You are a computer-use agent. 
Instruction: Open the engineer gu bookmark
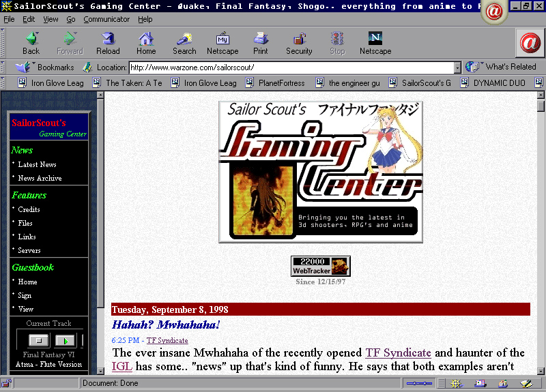(348, 82)
